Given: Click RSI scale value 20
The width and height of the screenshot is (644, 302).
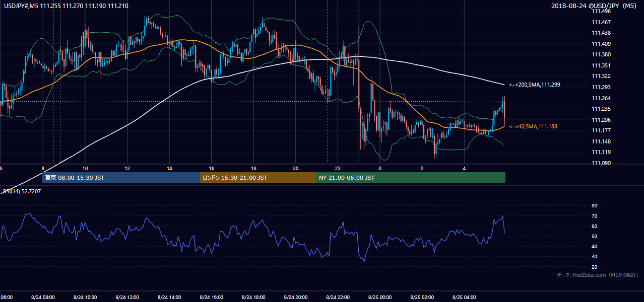Looking at the screenshot, I should (x=594, y=267).
